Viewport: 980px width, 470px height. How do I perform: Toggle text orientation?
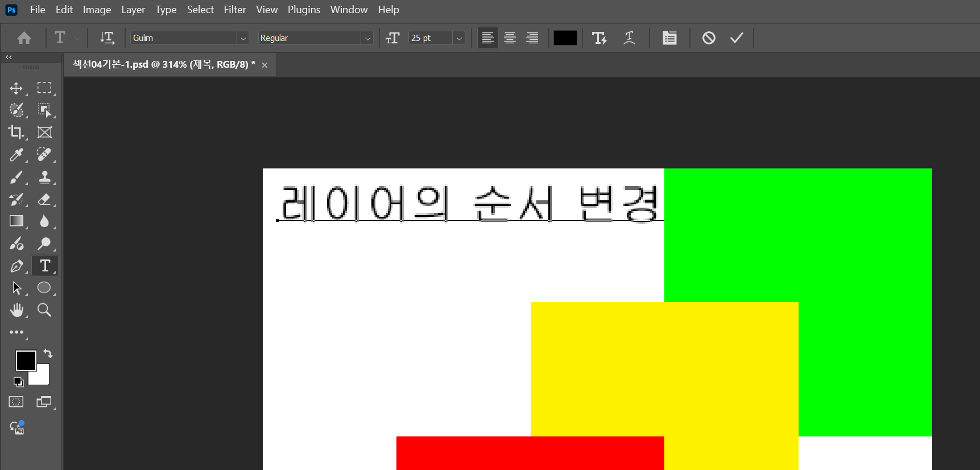107,38
